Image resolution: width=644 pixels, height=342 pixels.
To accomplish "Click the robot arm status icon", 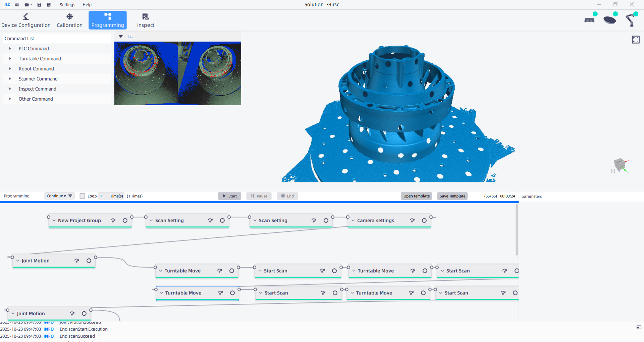I will (631, 20).
